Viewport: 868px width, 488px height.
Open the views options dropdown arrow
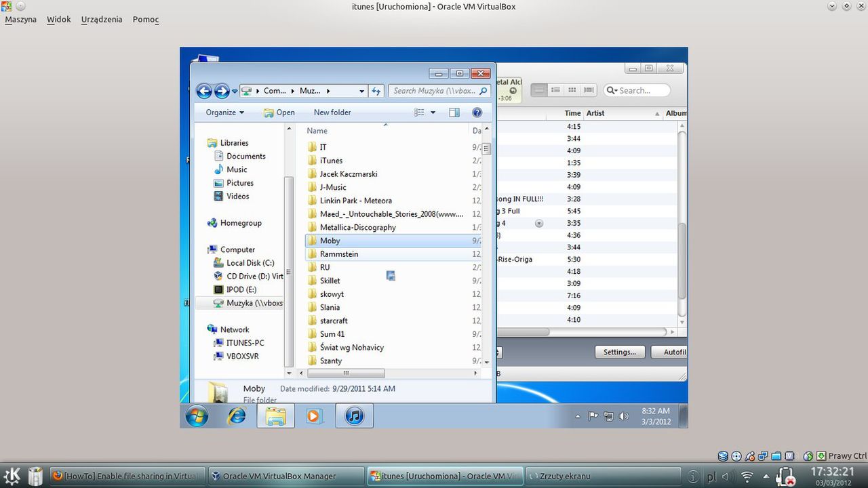tap(433, 113)
